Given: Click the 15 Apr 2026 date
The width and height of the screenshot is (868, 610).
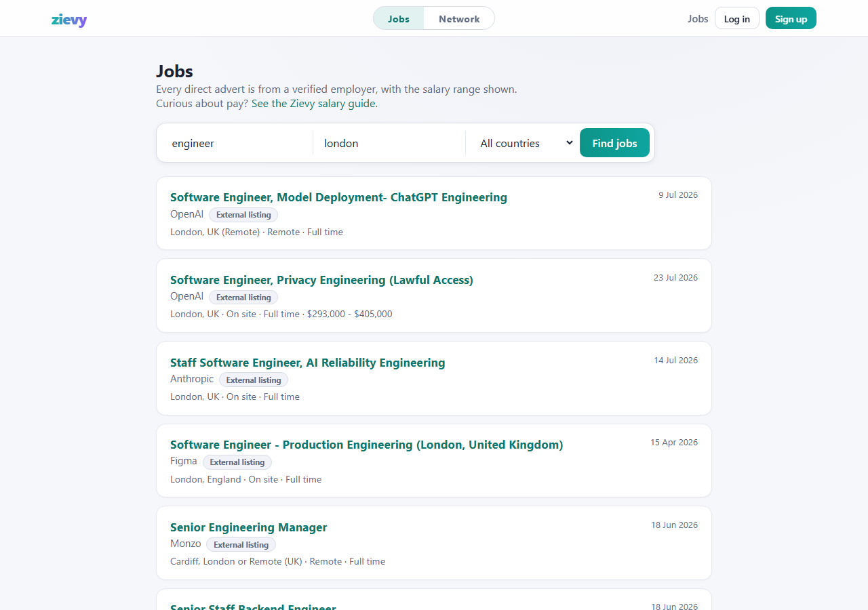Looking at the screenshot, I should click(x=674, y=443).
